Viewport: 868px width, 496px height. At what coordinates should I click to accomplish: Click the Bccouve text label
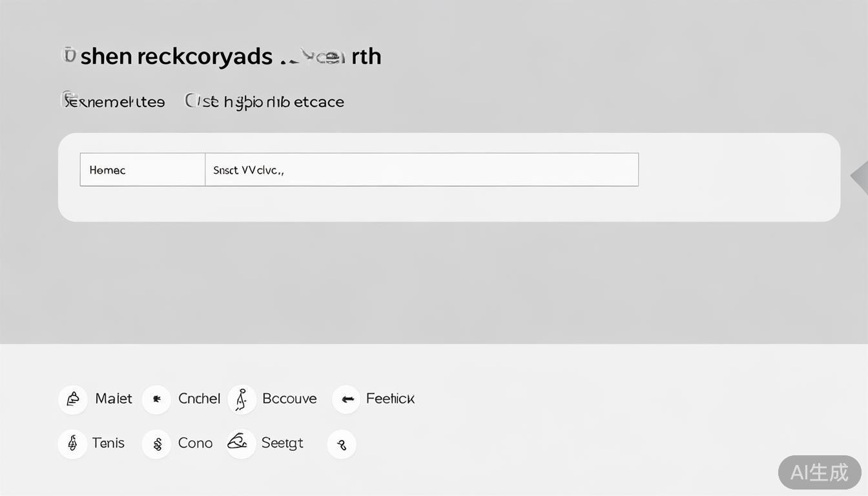pyautogui.click(x=289, y=398)
